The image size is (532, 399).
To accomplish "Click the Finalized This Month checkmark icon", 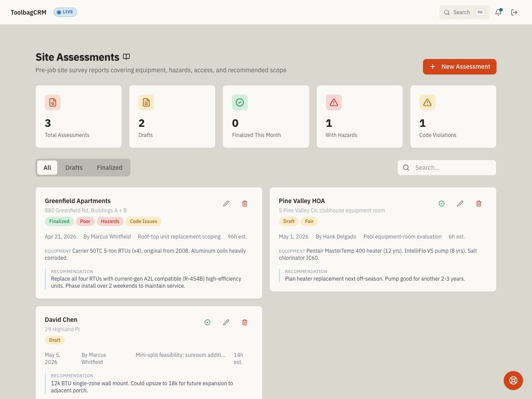I will 240,102.
